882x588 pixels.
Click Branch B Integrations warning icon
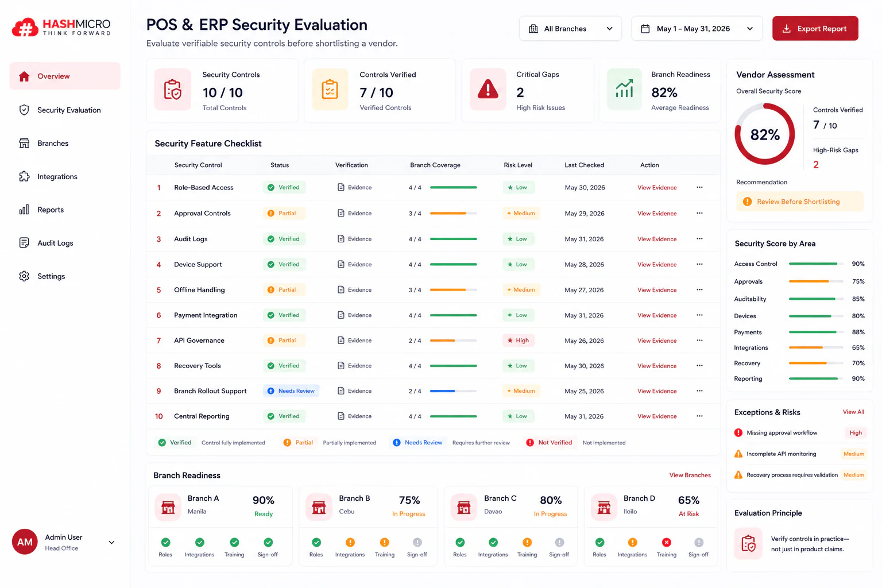350,542
